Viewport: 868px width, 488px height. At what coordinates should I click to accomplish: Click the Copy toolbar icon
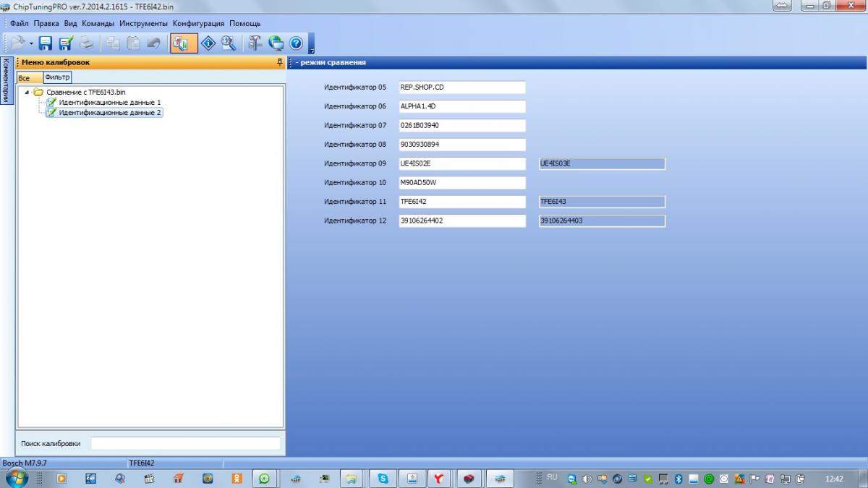(113, 43)
